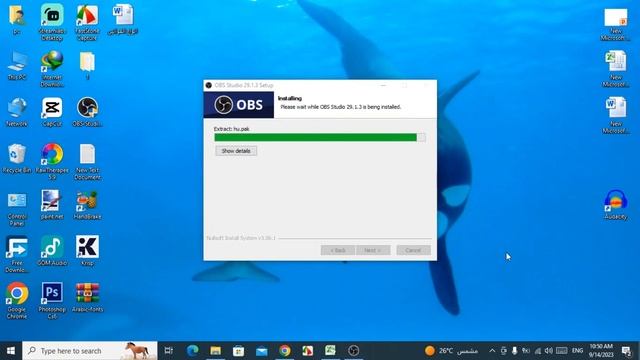Open Task View from the taskbar
This screenshot has height=360, width=640.
tap(169, 351)
